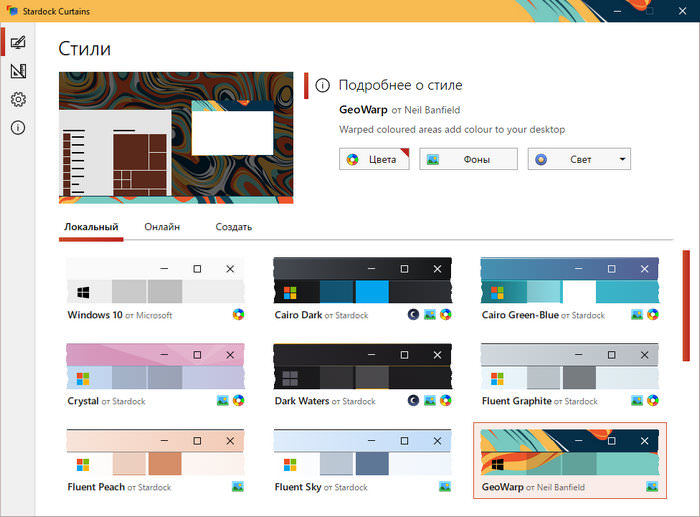Minimize the Stardock Curtains window

(617, 11)
